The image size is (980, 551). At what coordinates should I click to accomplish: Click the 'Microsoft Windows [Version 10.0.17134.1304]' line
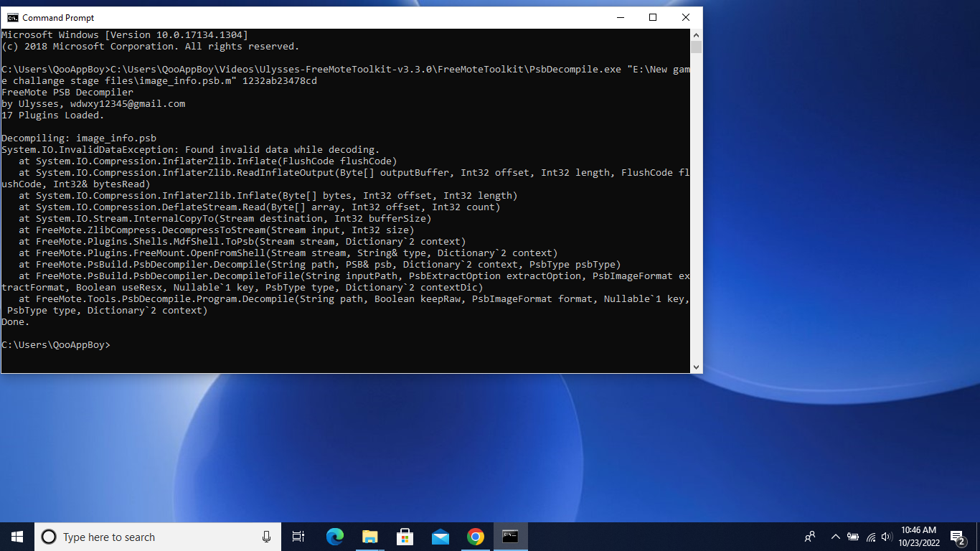tap(125, 34)
